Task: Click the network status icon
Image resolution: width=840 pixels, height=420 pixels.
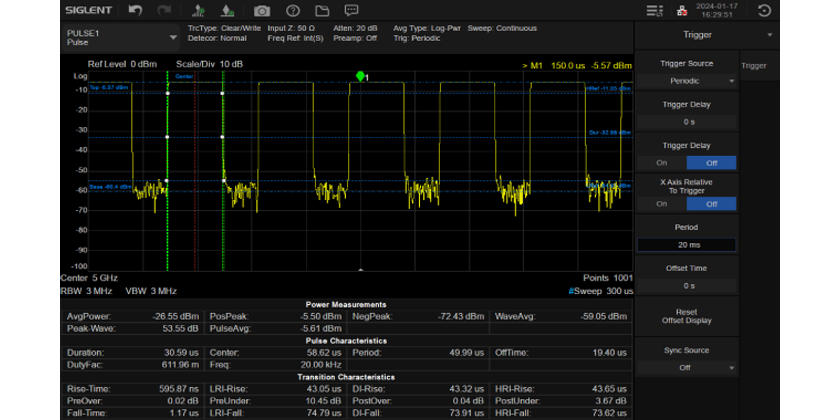Action: tap(680, 11)
